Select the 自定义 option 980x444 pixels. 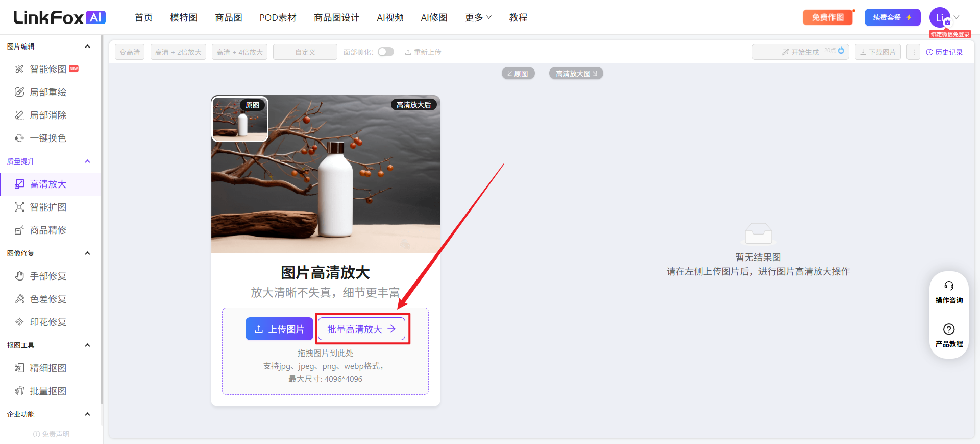[305, 52]
